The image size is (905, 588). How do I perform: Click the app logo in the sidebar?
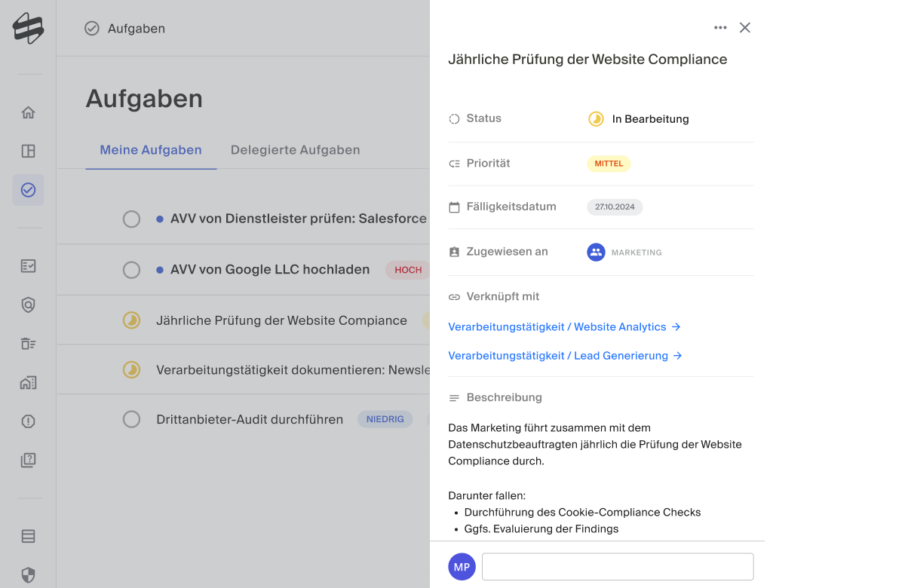pyautogui.click(x=28, y=29)
